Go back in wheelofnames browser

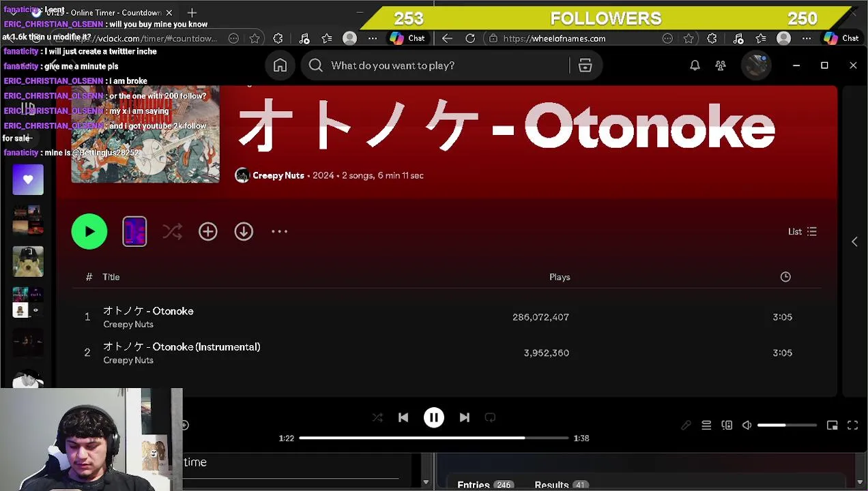click(447, 38)
